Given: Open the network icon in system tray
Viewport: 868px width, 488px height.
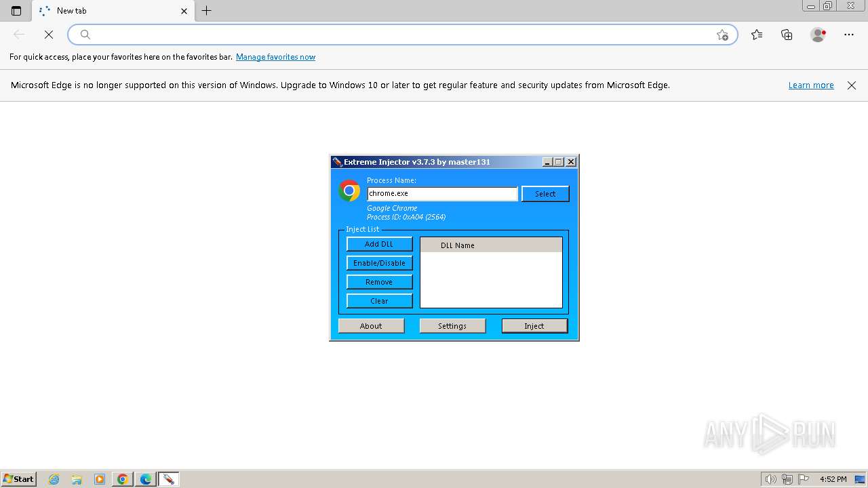Looking at the screenshot, I should point(787,479).
